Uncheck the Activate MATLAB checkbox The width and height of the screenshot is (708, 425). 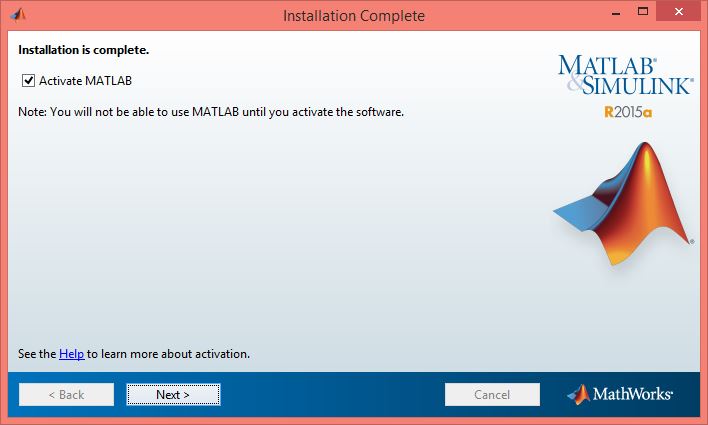(28, 80)
